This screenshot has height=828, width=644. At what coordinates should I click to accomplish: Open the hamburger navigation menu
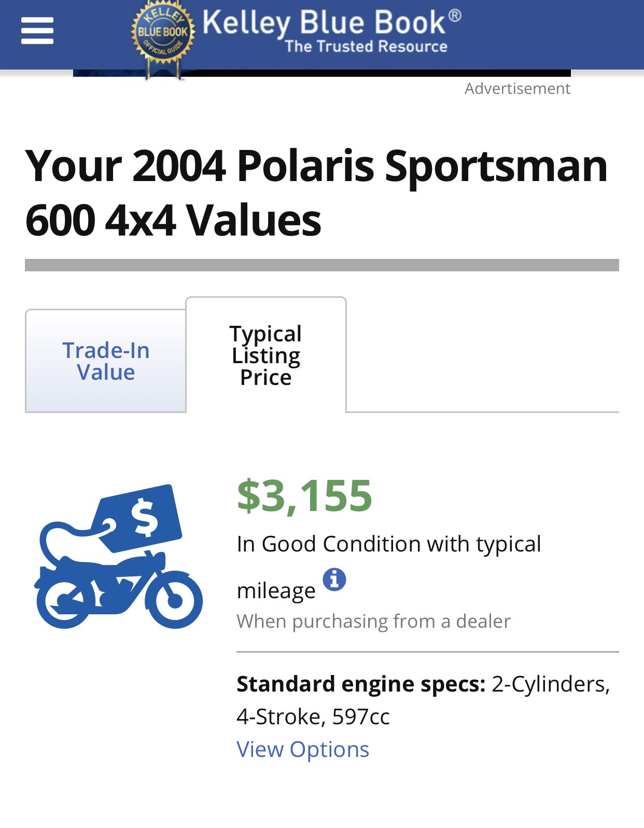(x=37, y=31)
